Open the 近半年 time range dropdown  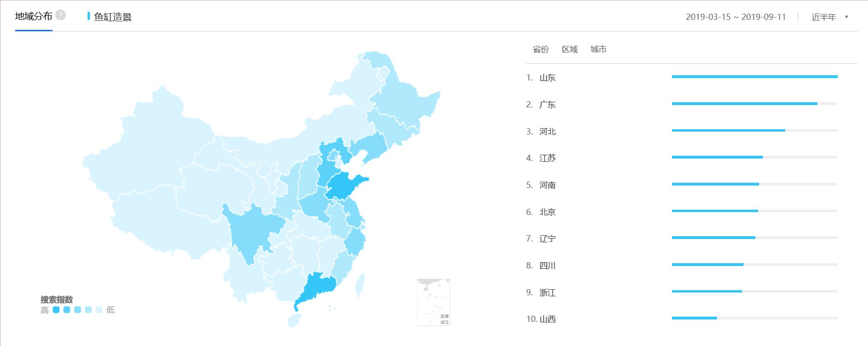click(823, 17)
